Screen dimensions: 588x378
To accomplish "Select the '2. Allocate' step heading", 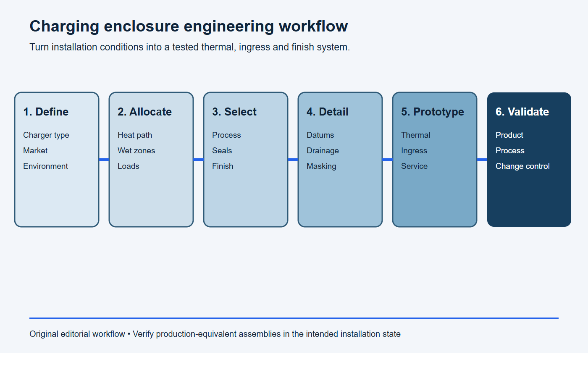I will coord(144,112).
